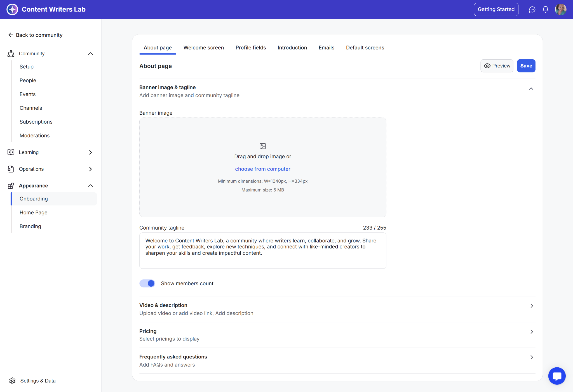Viewport: 573px width, 392px height.
Task: Click the choose from computer link
Action: pyautogui.click(x=262, y=169)
